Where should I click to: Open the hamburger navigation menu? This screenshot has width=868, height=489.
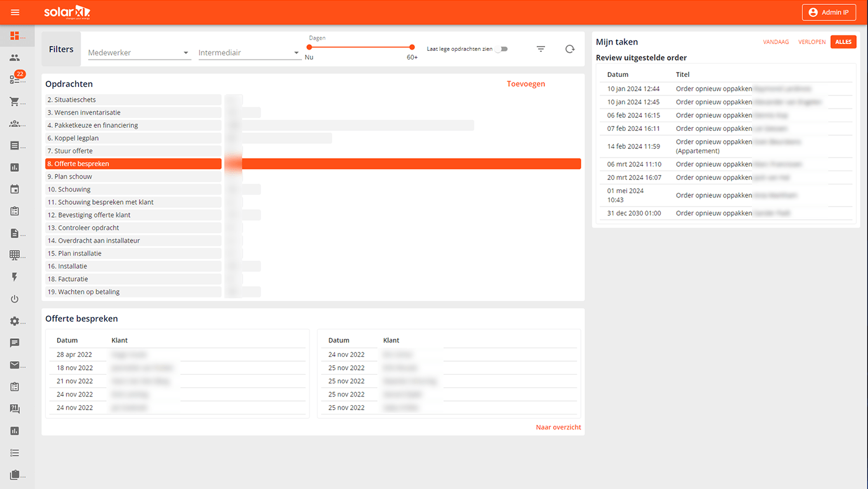point(15,12)
